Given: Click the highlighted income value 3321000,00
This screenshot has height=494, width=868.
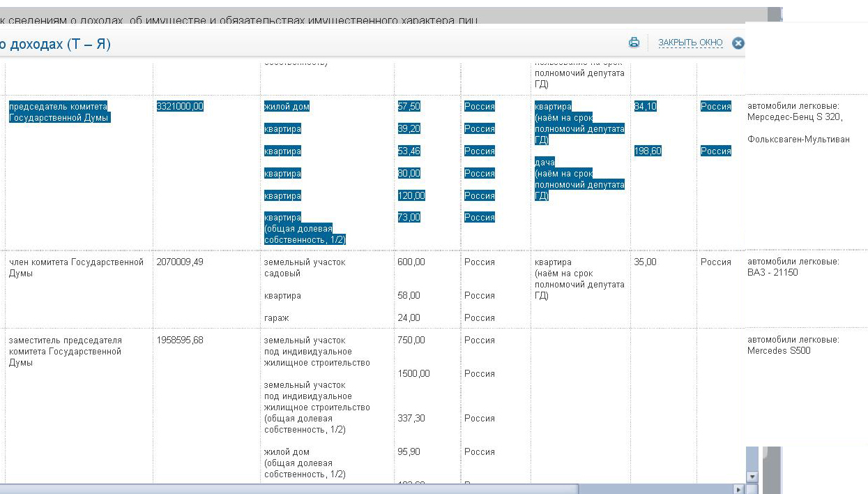Looking at the screenshot, I should pyautogui.click(x=180, y=106).
